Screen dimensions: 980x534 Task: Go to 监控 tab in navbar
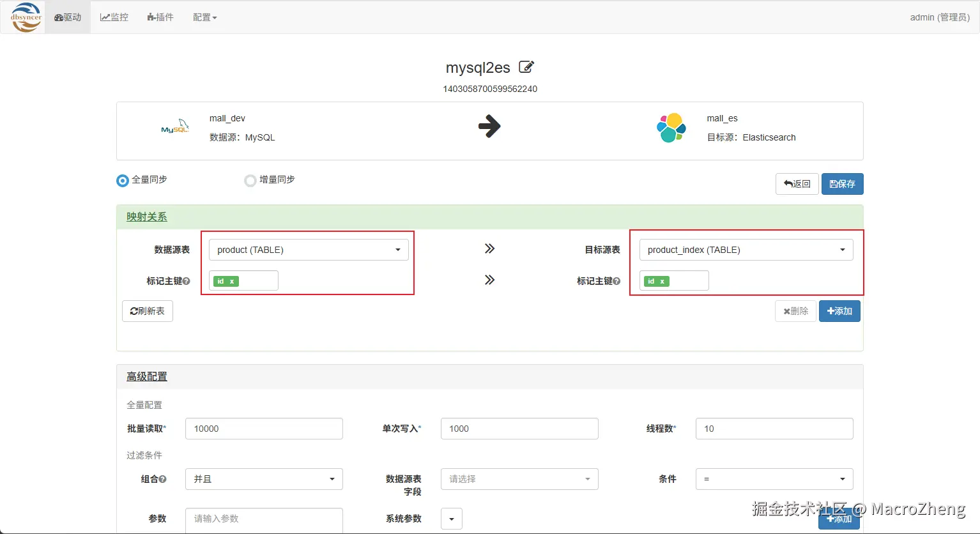[114, 17]
